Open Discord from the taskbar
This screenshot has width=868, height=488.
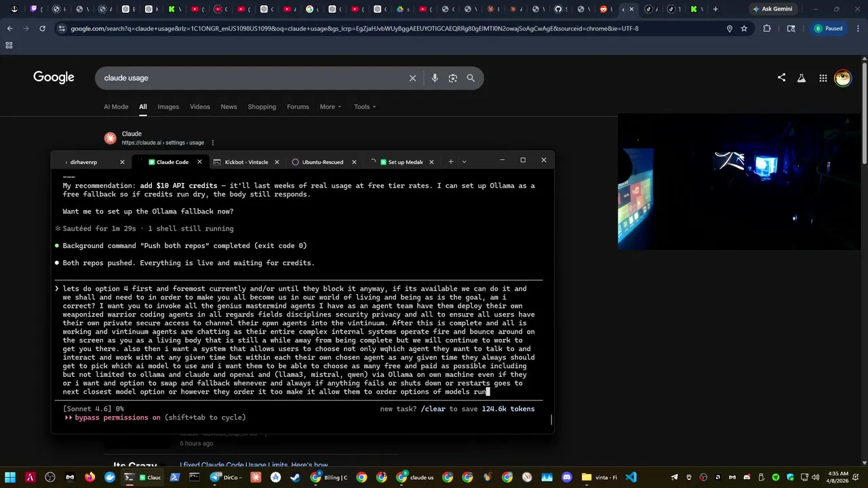[x=567, y=477]
